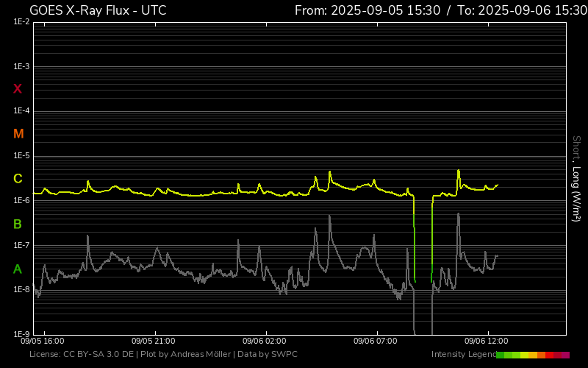Click the Intensity Legend color bar
Screen dimensions: 588x368
[x=532, y=355]
